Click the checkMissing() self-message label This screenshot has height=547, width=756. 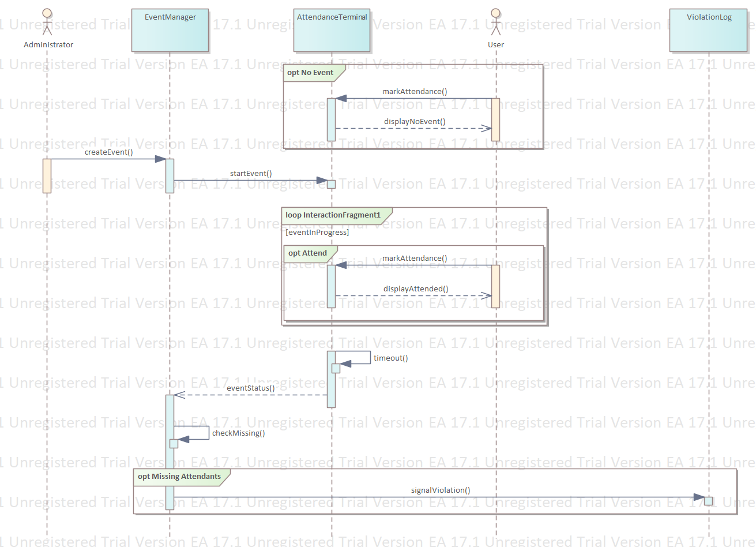pos(238,433)
